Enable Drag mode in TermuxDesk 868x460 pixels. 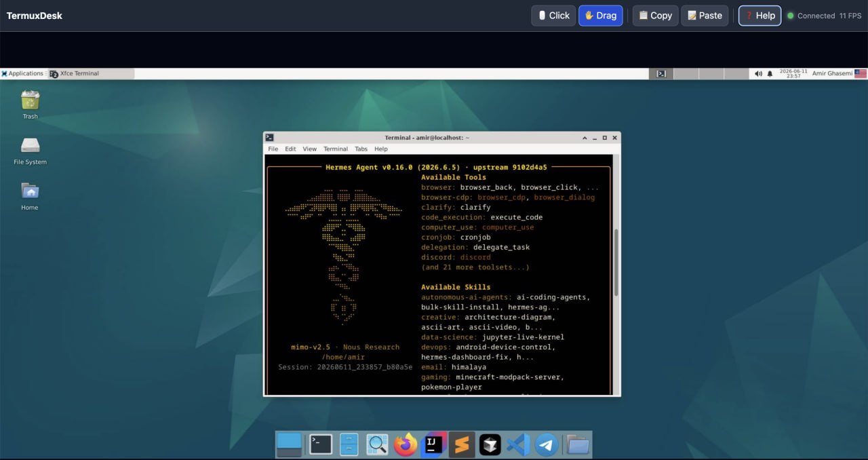point(600,16)
